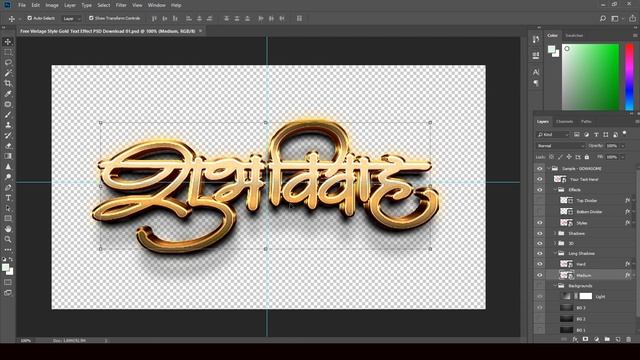Show the Top Divider layer
Screen dimensions: 640x360
tap(540, 200)
